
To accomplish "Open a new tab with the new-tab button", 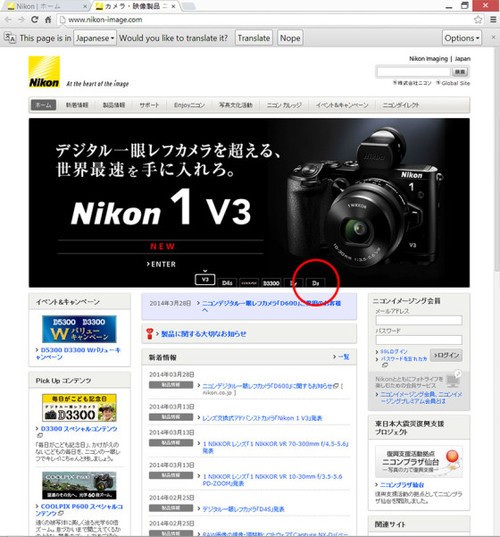I will point(188,6).
